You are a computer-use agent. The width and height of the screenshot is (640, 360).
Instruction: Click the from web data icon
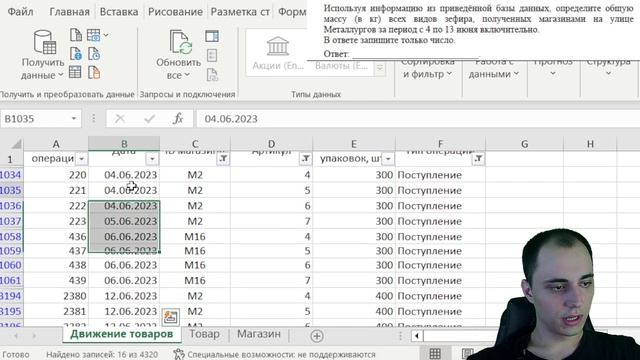pos(76,54)
